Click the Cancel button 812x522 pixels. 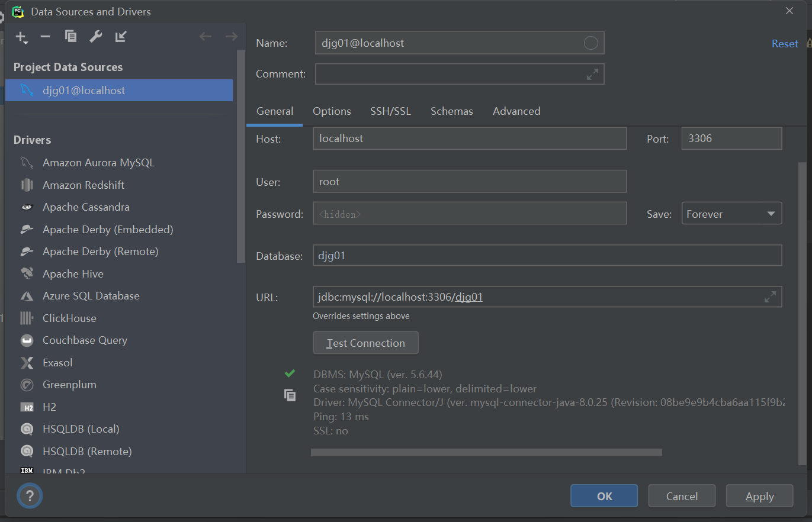pyautogui.click(x=682, y=496)
